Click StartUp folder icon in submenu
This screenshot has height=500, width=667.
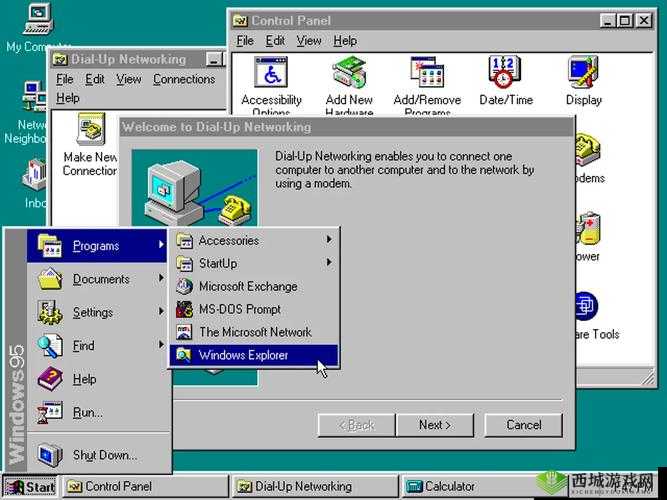184,263
